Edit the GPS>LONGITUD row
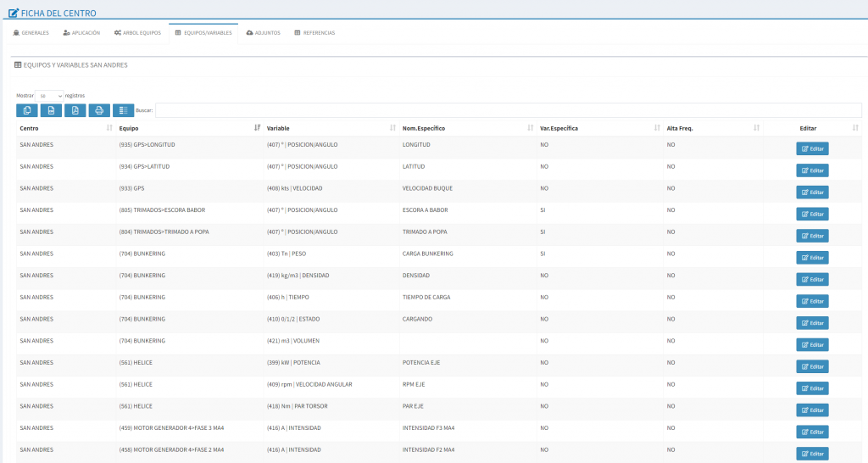 tap(812, 148)
